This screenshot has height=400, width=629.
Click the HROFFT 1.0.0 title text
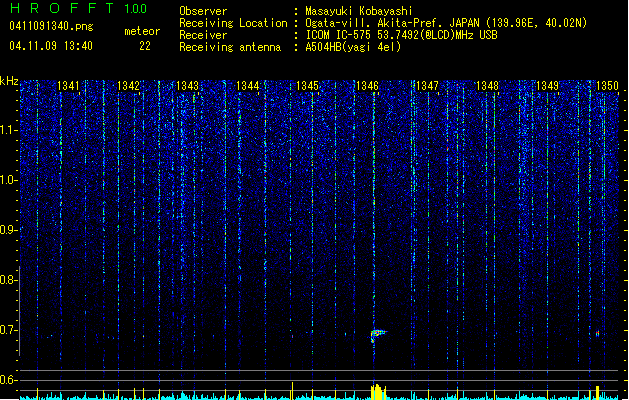[79, 8]
